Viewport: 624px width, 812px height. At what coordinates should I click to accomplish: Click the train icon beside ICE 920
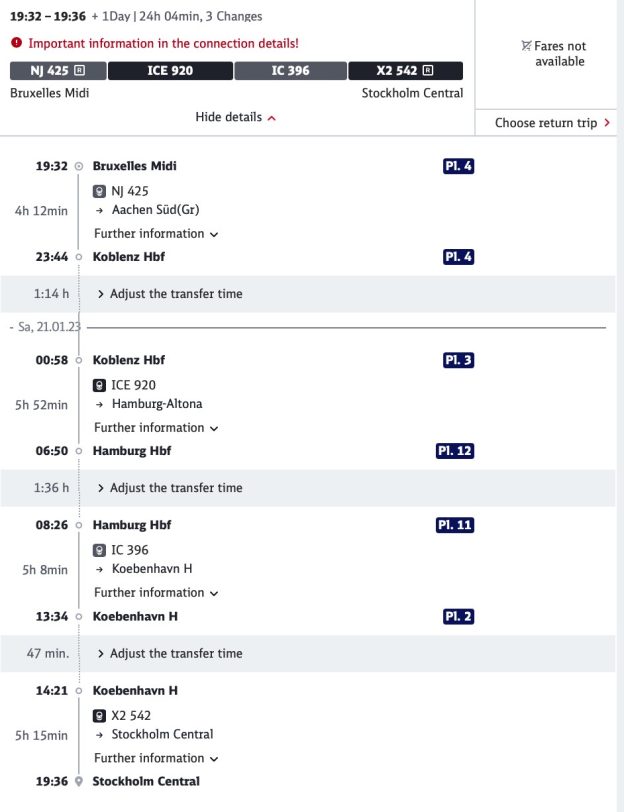pyautogui.click(x=99, y=385)
